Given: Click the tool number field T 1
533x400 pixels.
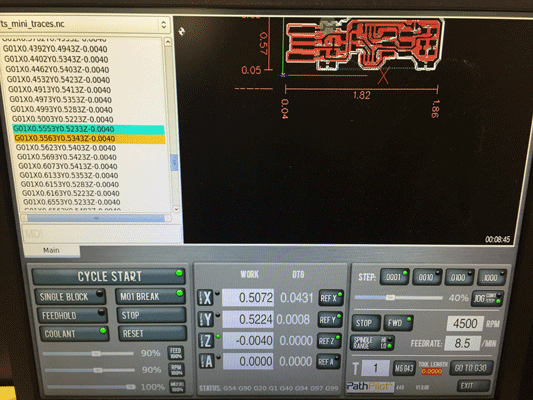Looking at the screenshot, I should click(375, 368).
